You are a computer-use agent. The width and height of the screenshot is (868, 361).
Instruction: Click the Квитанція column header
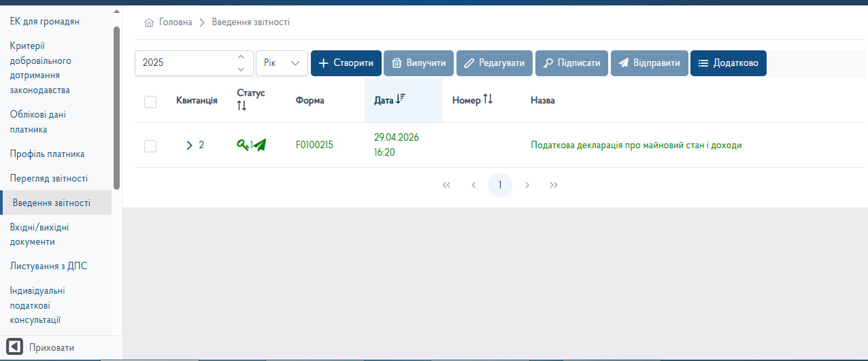coord(197,101)
